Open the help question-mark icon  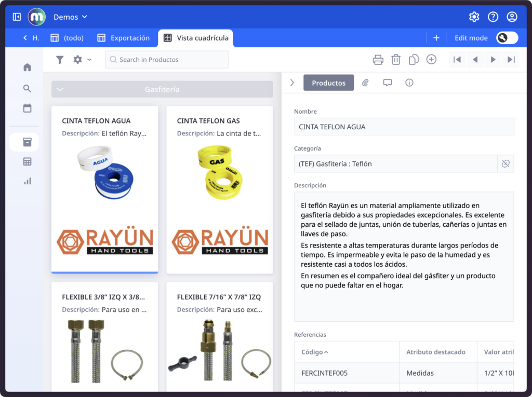493,17
